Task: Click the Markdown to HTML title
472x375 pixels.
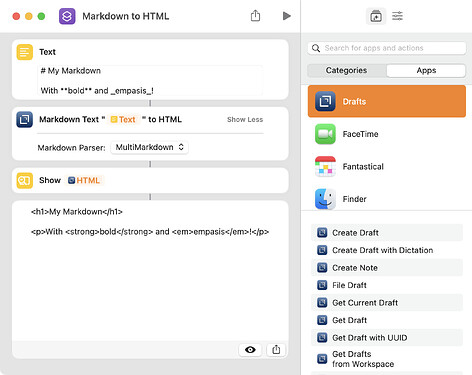Action: pyautogui.click(x=126, y=16)
